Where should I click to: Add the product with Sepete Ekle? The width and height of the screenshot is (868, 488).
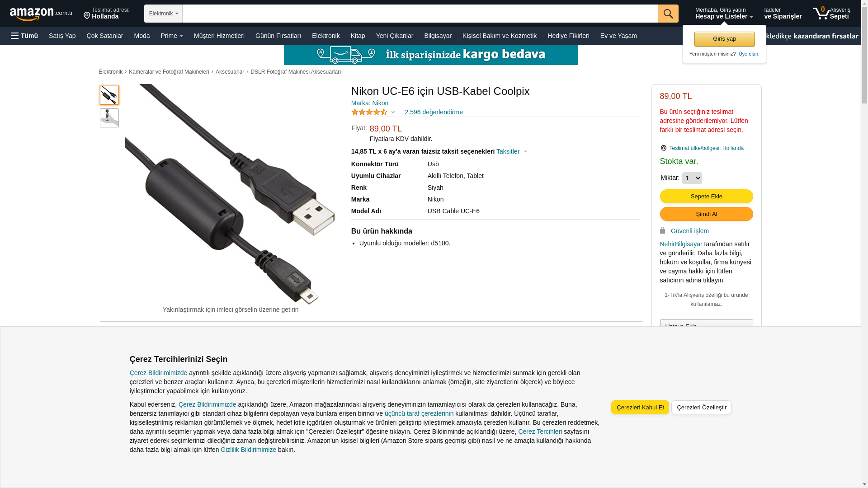(x=706, y=196)
